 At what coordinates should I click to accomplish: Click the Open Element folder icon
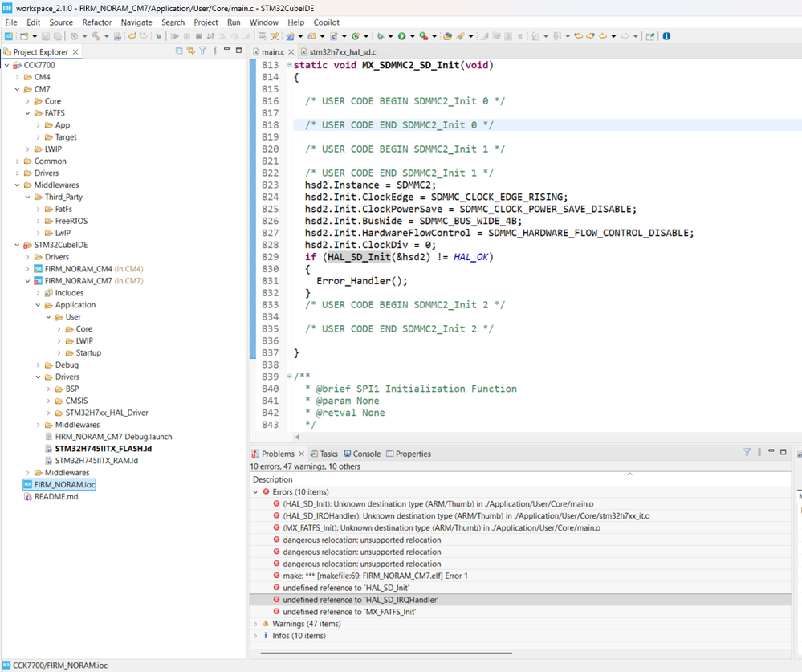447,36
